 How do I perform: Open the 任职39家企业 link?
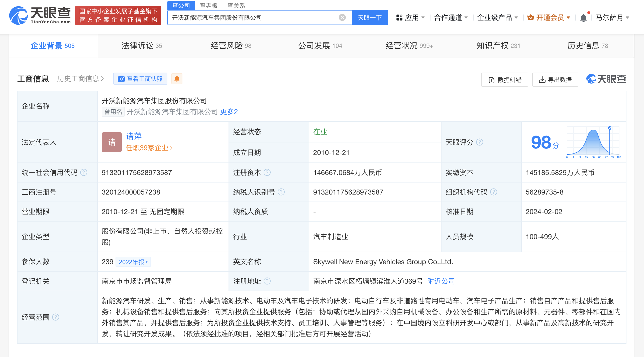[x=148, y=148]
